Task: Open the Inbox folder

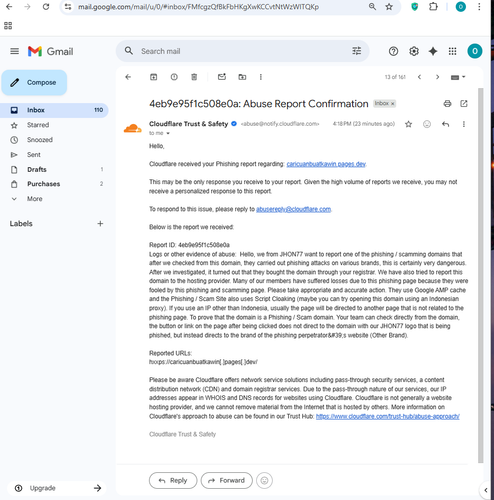Action: (x=54, y=110)
